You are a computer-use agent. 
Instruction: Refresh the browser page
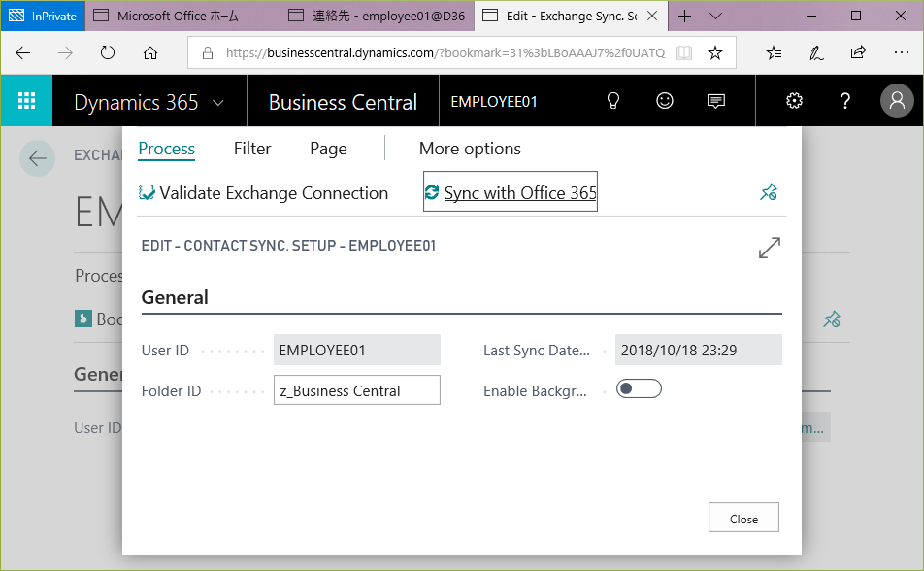(x=108, y=53)
